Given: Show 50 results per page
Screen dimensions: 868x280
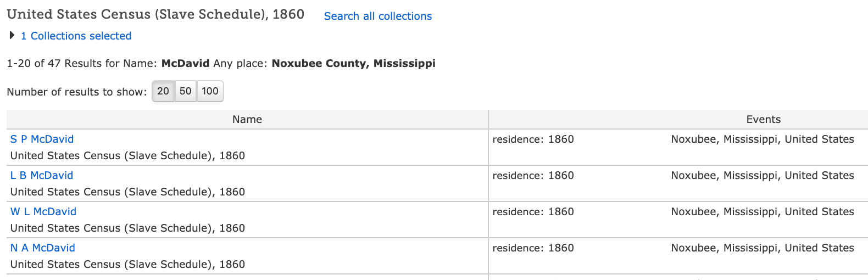Looking at the screenshot, I should coord(186,91).
